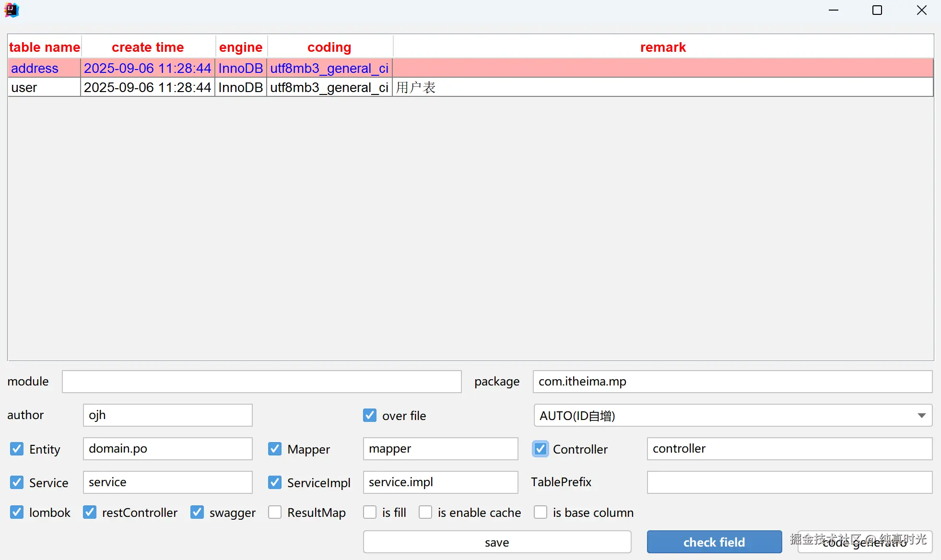This screenshot has width=941, height=560.
Task: Click the table name column header
Action: point(44,47)
